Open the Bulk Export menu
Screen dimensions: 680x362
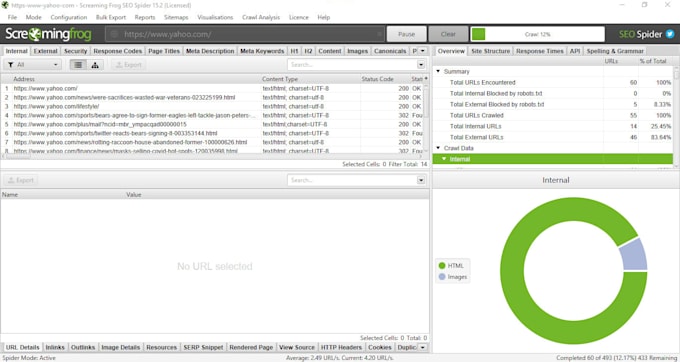click(111, 17)
